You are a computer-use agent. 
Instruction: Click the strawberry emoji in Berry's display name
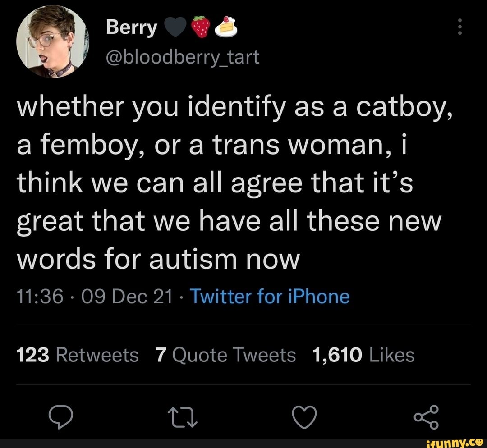pos(200,26)
